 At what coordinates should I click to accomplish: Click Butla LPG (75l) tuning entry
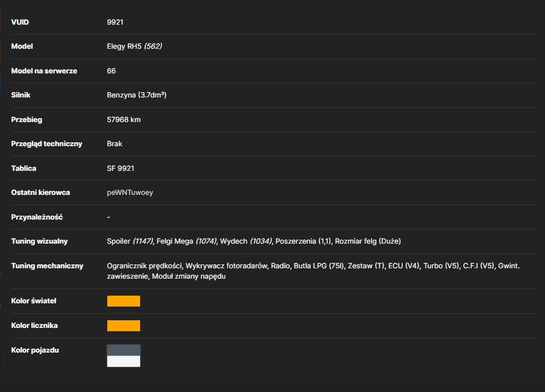pos(318,266)
